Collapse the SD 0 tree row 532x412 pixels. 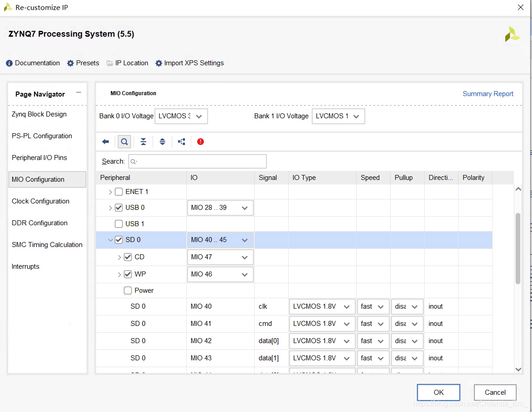click(x=110, y=240)
